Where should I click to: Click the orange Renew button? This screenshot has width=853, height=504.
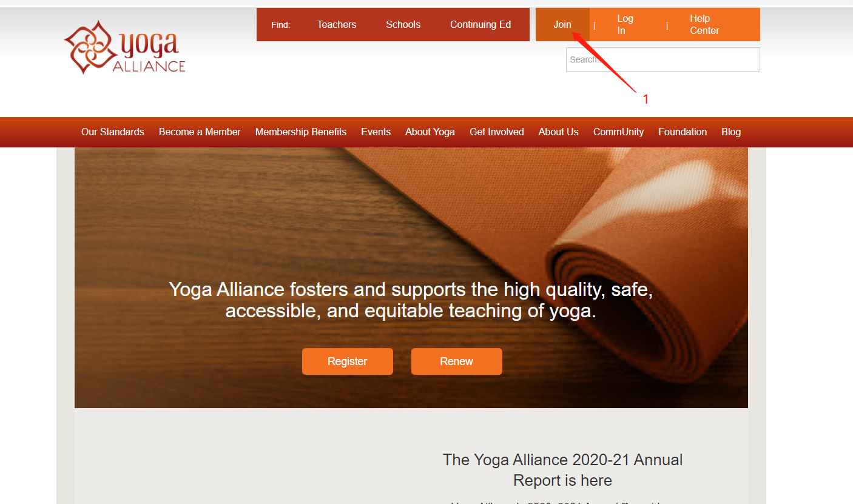click(x=457, y=361)
